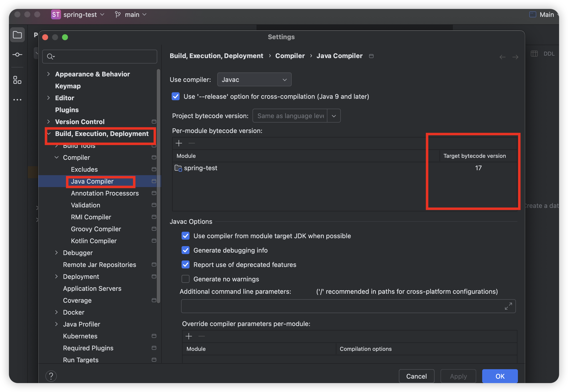Open Kotlin Compiler settings page
Image resolution: width=568 pixels, height=392 pixels.
(x=94, y=241)
